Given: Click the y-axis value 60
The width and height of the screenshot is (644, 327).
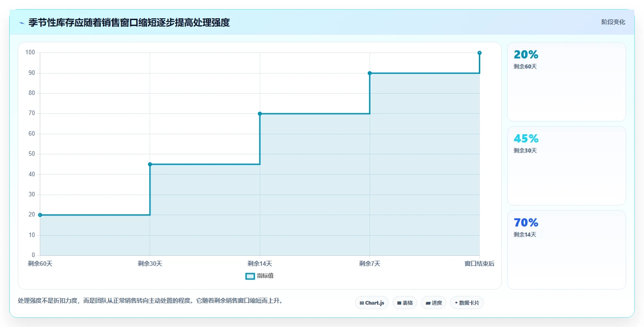Looking at the screenshot, I should coord(32,134).
